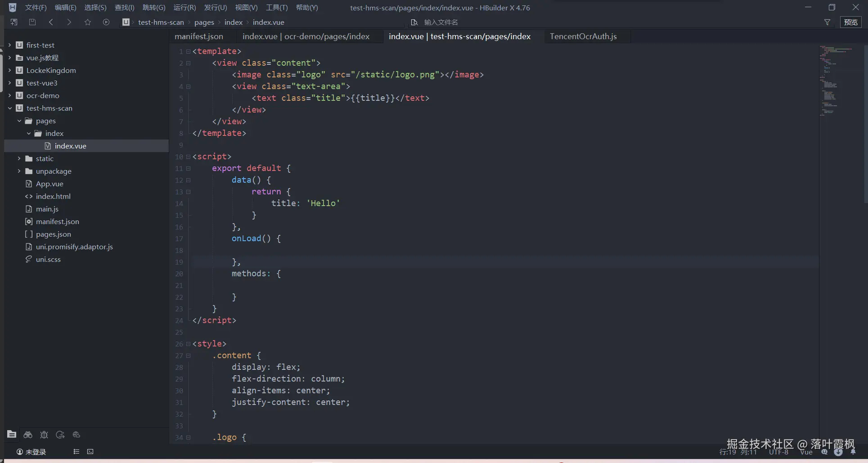Click the new file toolbar icon
Viewport: 868px width, 463px height.
point(14,22)
